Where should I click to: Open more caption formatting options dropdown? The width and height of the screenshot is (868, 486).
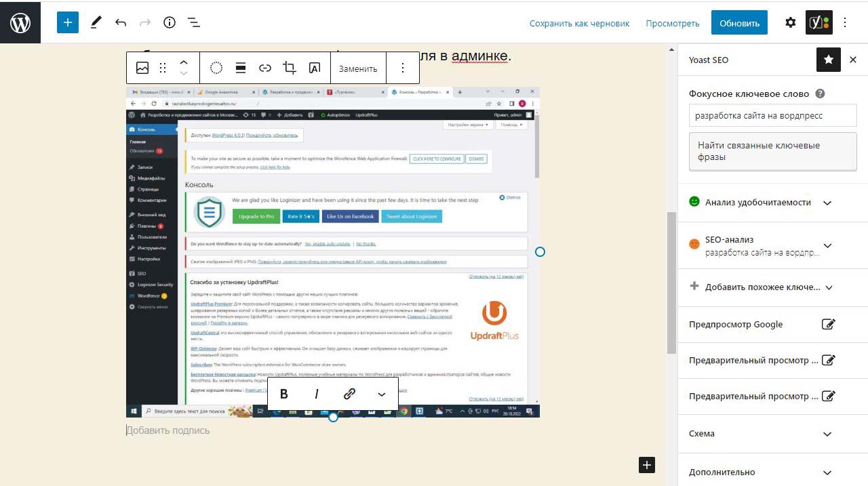[x=382, y=394]
